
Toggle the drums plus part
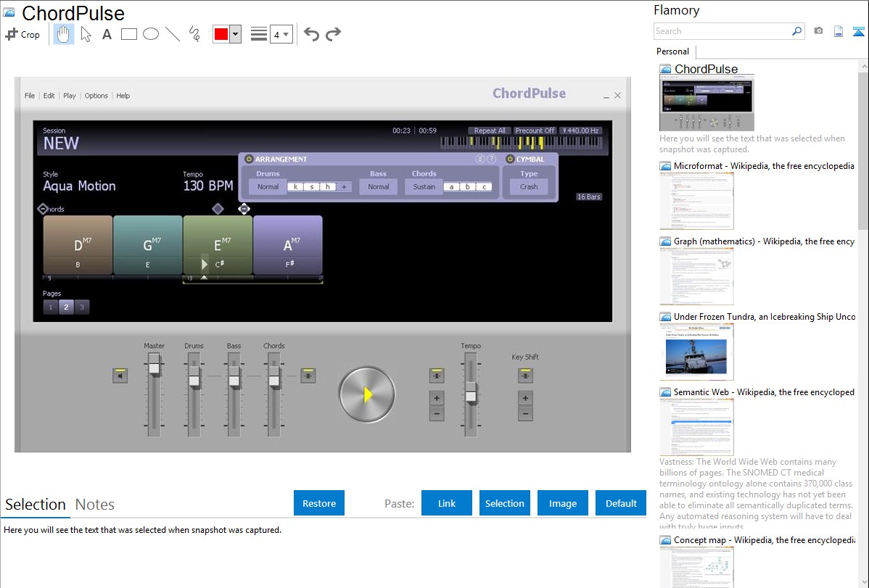coord(344,187)
